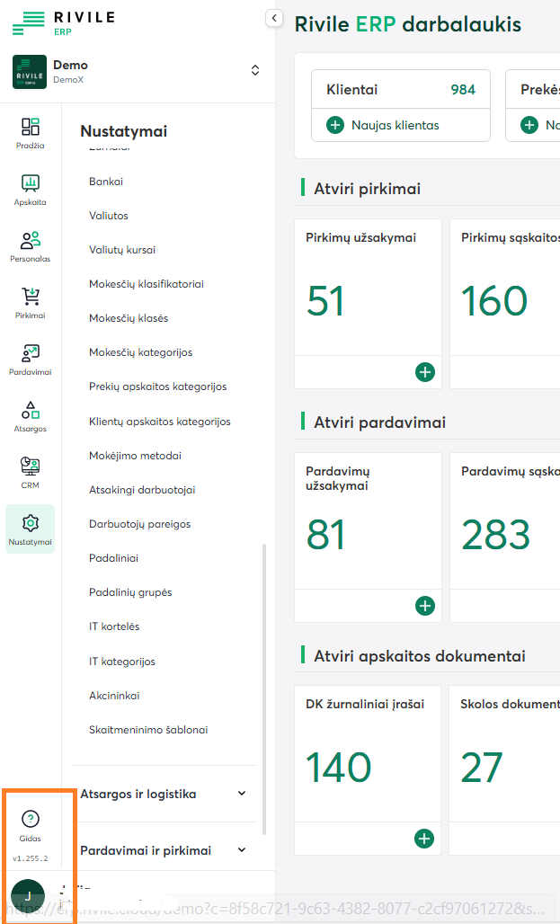Click the Naujas klientas button
The image size is (560, 924).
point(385,125)
